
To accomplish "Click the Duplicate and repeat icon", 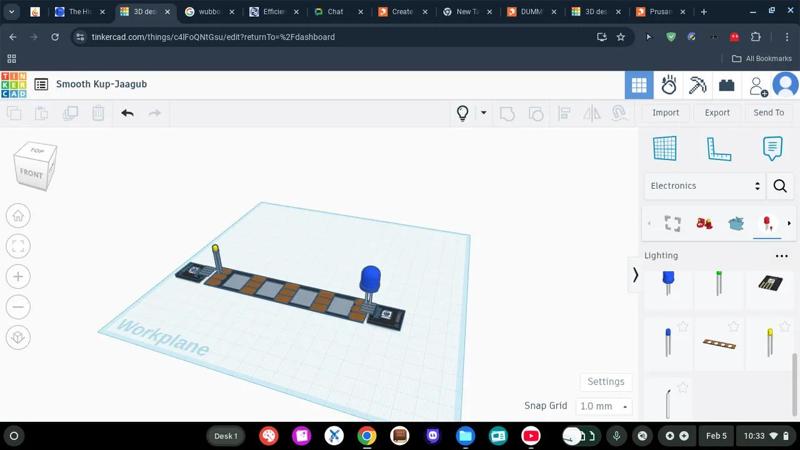I will [x=70, y=113].
